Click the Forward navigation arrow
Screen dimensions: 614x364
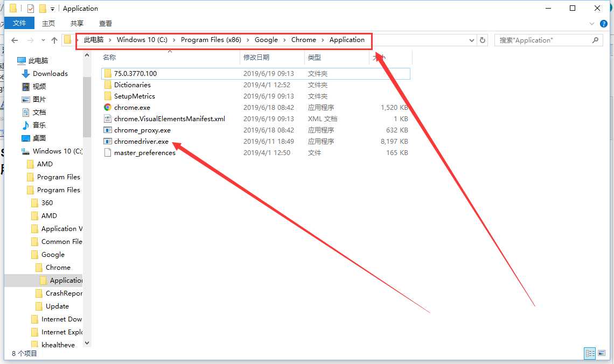tap(31, 40)
